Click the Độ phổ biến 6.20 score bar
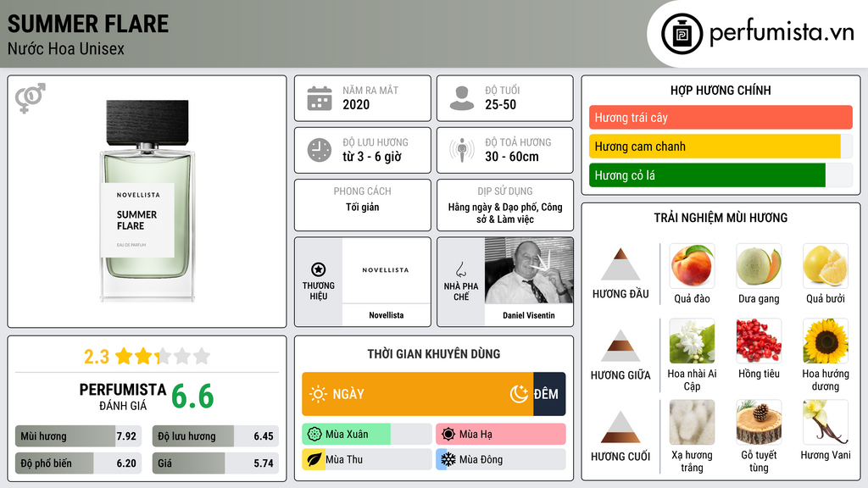 tap(79, 463)
